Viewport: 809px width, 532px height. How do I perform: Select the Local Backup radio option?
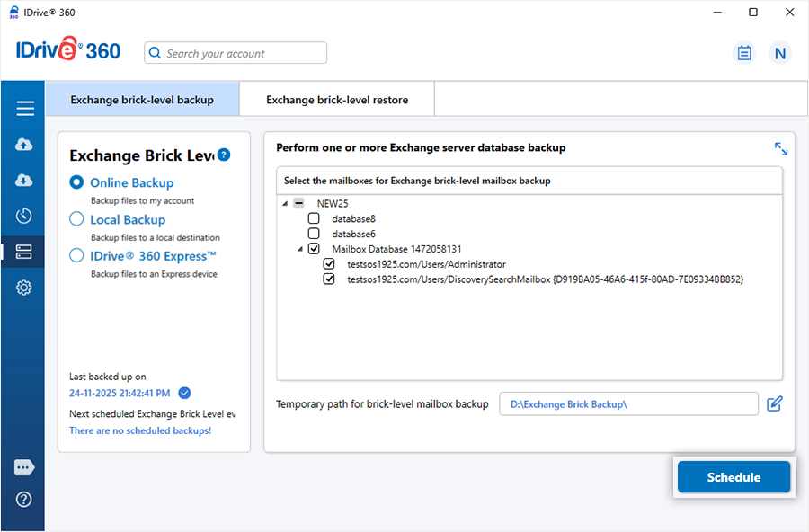pos(77,219)
